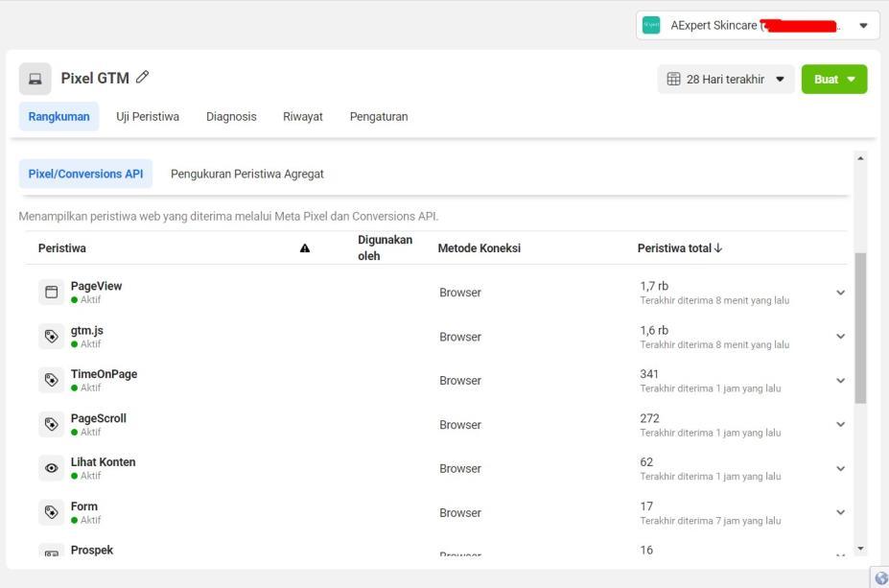Expand the TimeOnPage event details
Image resolution: width=889 pixels, height=588 pixels.
pos(841,381)
